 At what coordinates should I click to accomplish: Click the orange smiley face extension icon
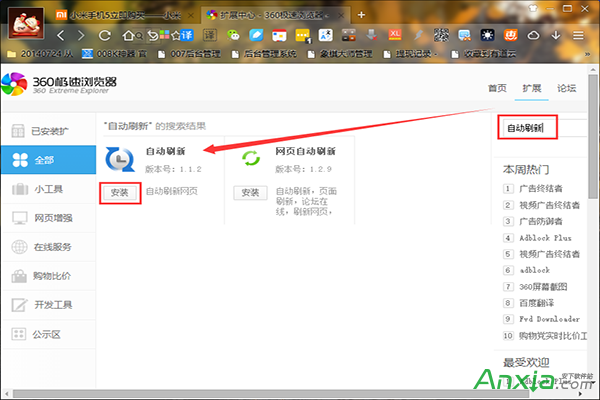pyautogui.click(x=510, y=35)
